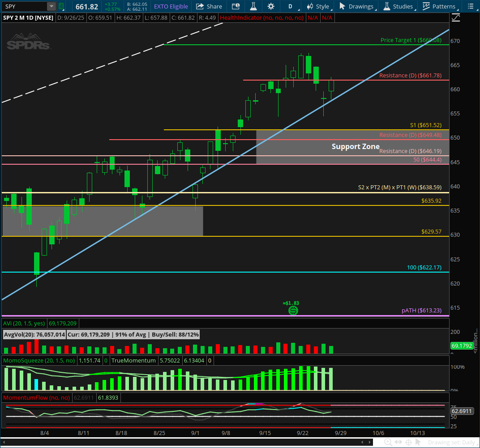This screenshot has height=448, width=480.
Task: Select the pATH ($613.23) level label
Action: pyautogui.click(x=421, y=310)
